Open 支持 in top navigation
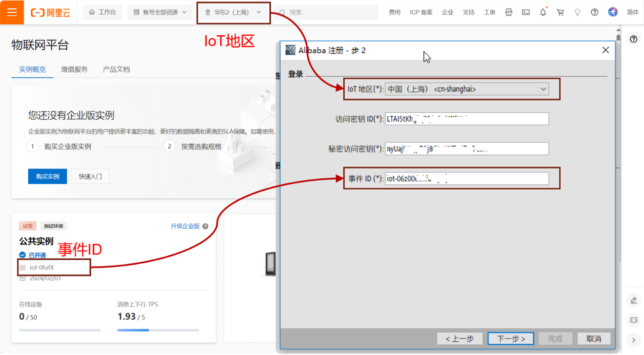This screenshot has width=644, height=355. point(468,13)
